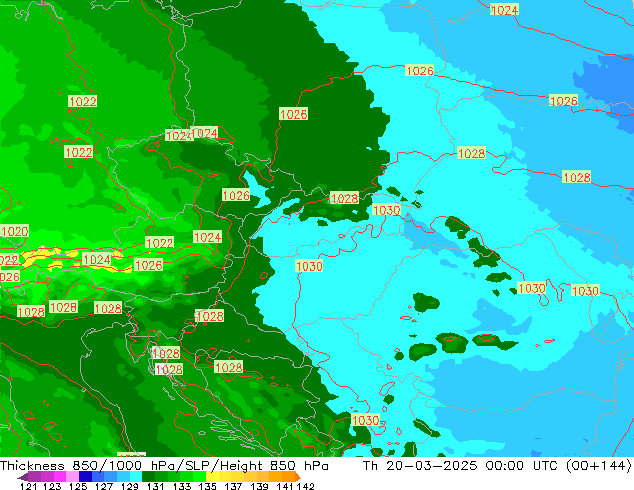Screen dimensions: 634x490
Task: Click the brightest green legend swatch
Action: pyautogui.click(x=200, y=477)
